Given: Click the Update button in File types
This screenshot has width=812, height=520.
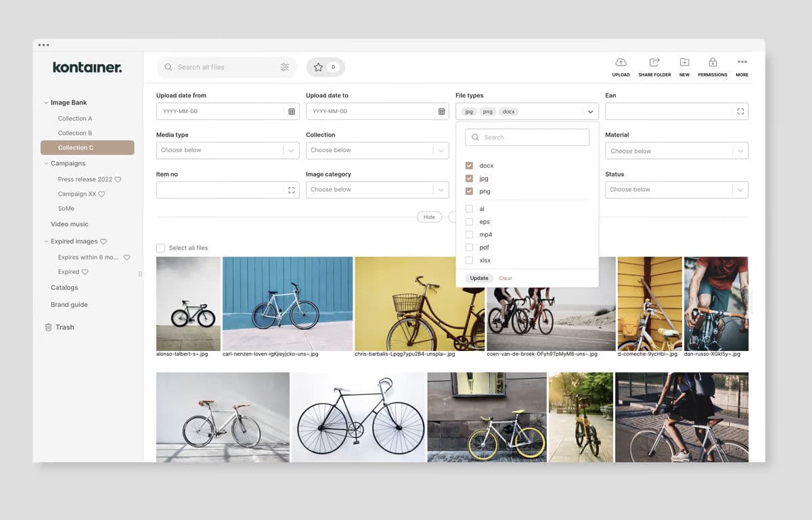Looking at the screenshot, I should pos(479,279).
